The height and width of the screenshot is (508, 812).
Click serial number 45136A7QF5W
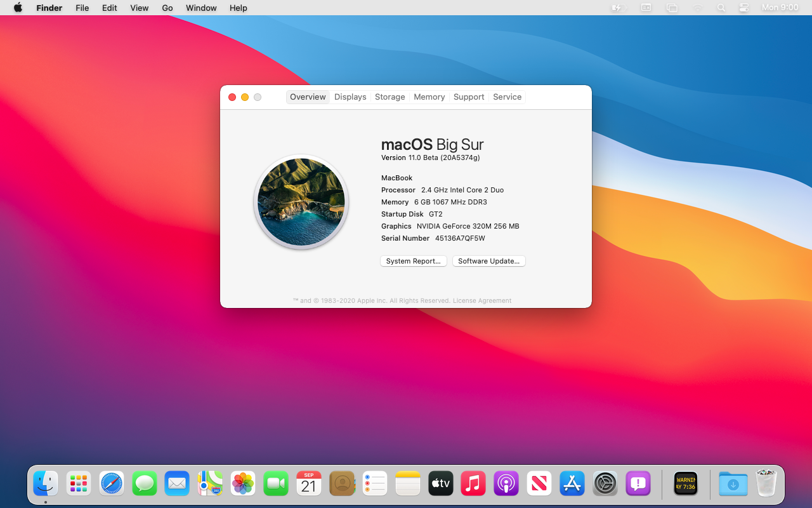(460, 238)
